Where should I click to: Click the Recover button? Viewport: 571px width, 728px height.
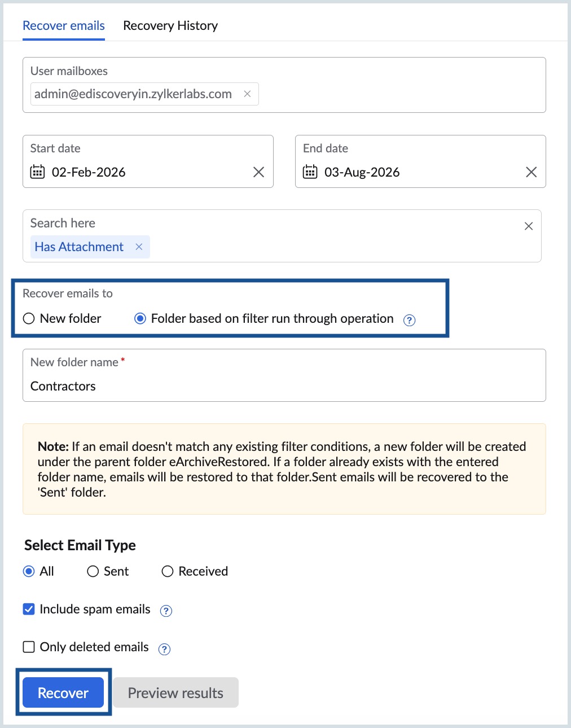tap(63, 692)
